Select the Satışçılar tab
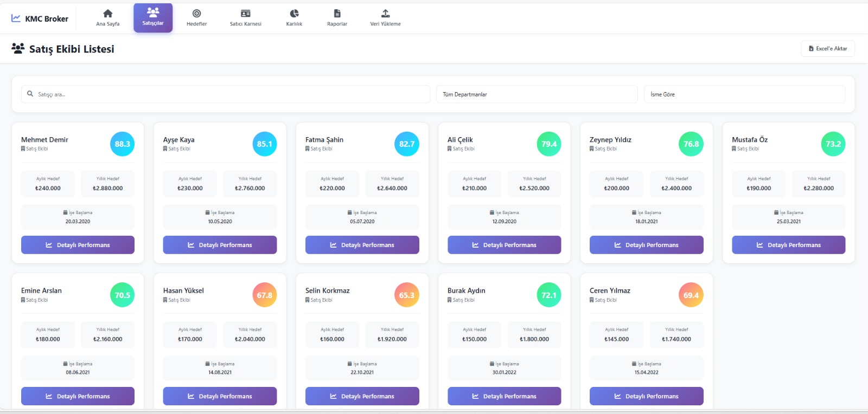Image resolution: width=868 pixels, height=414 pixels. tap(153, 18)
